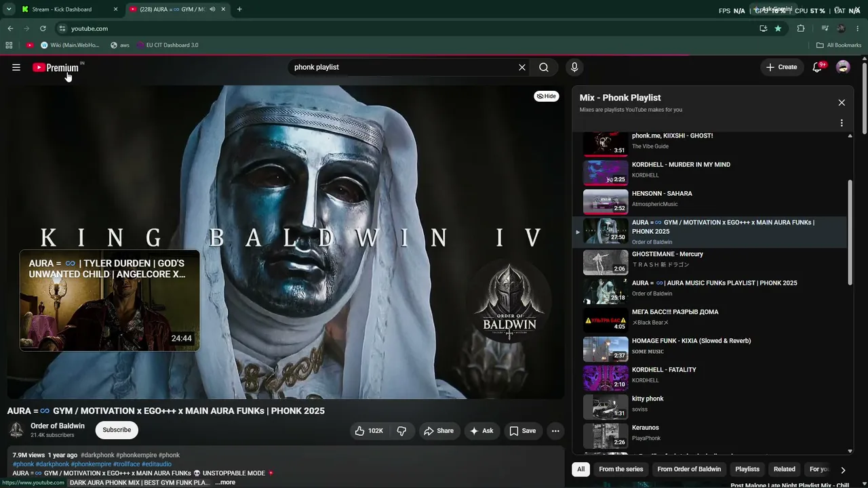
Task: Open #editaudio hashtag link
Action: tap(157, 464)
